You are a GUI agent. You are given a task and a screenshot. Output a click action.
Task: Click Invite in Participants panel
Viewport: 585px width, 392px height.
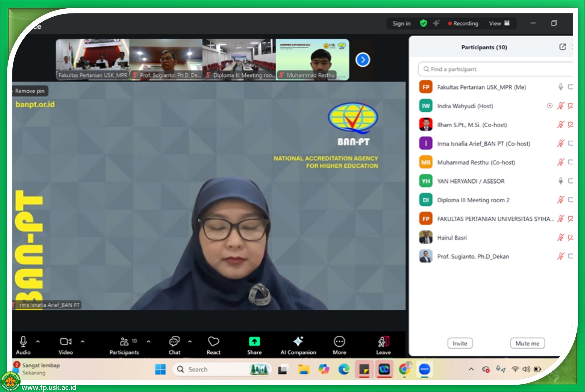[460, 343]
